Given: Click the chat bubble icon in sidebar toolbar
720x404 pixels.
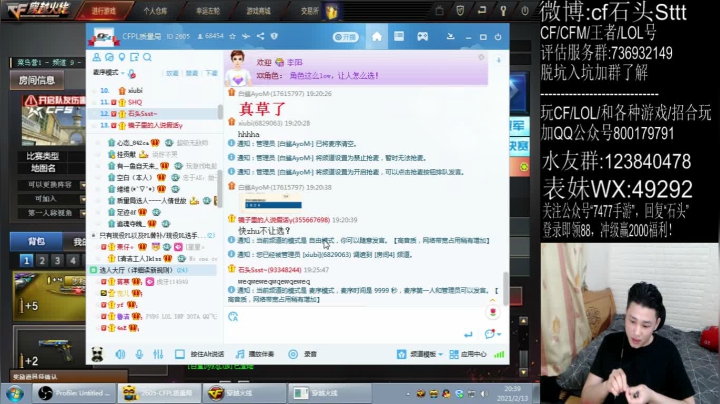Looking at the screenshot, I should 109,57.
